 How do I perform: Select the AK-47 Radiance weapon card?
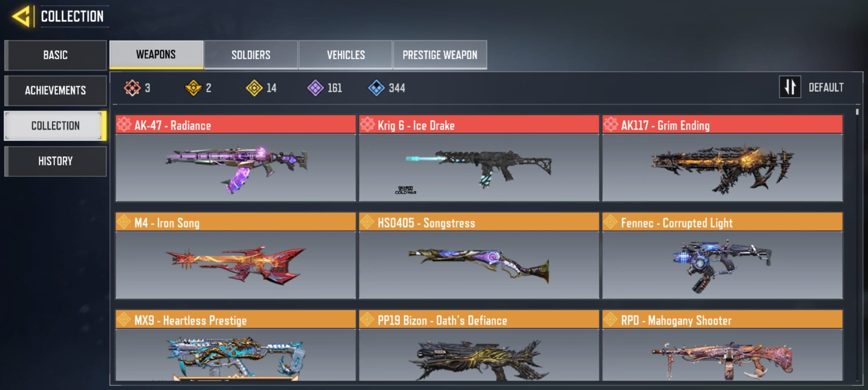236,158
